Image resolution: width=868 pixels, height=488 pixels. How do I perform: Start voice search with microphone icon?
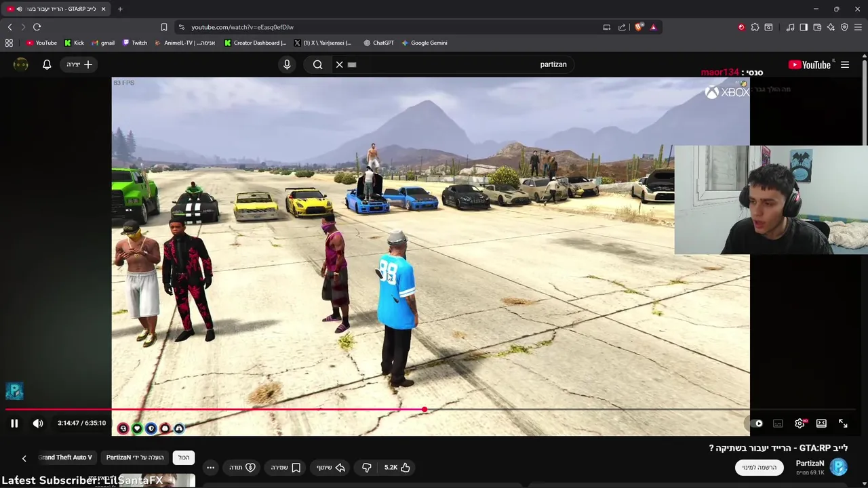287,64
